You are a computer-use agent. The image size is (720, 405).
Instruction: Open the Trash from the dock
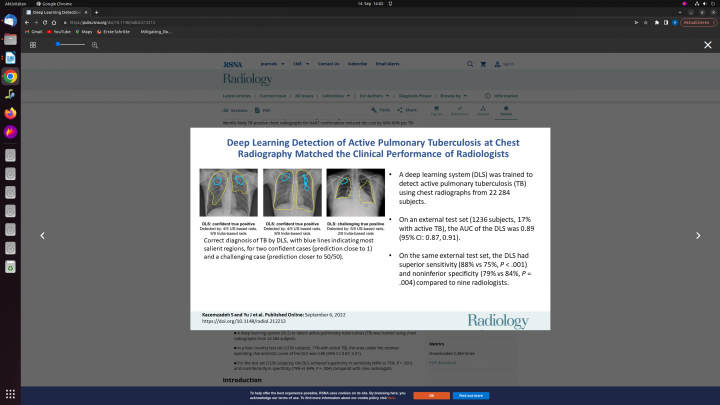click(x=10, y=267)
